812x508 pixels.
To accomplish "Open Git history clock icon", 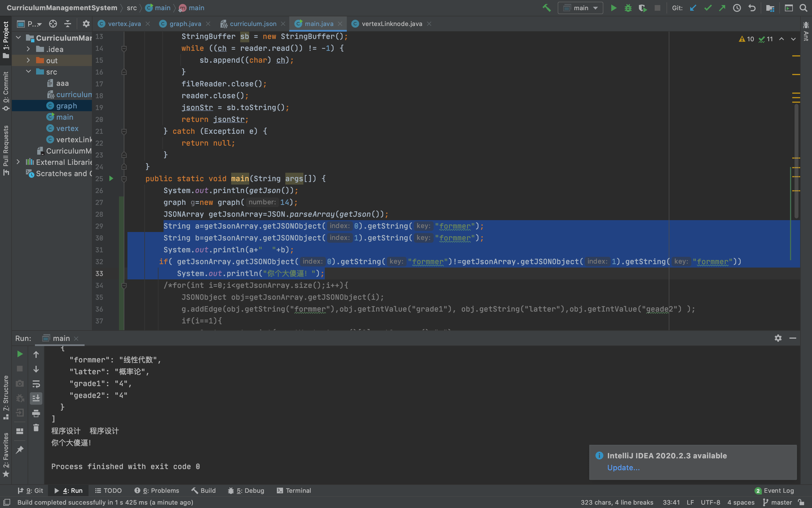I will [x=737, y=8].
